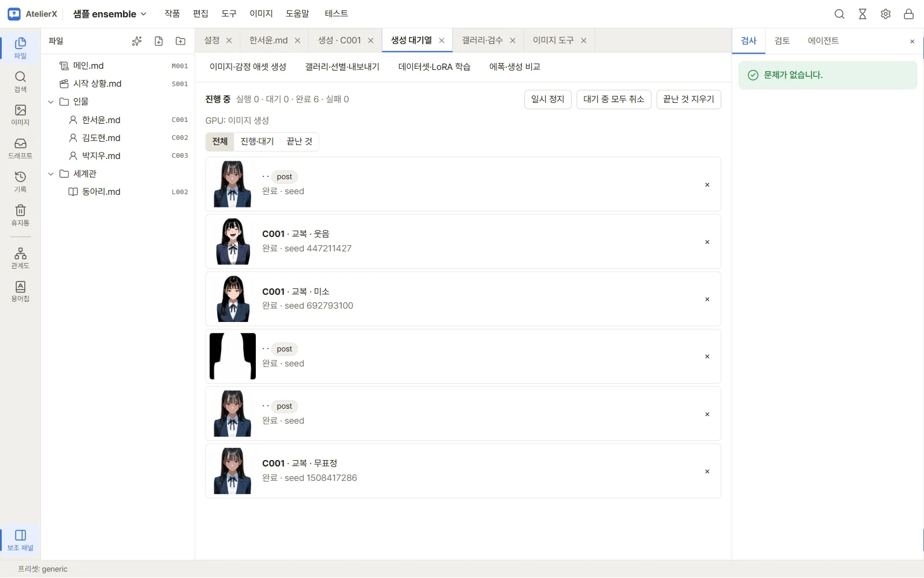The width and height of the screenshot is (924, 578).
Task: Toggle the 보조 패널 auxiliary panel
Action: pos(20,540)
